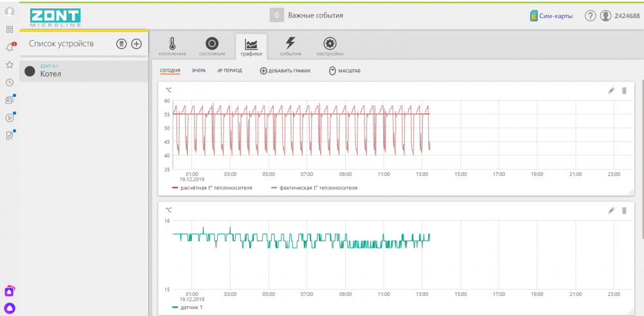Open history clock icon in sidebar
This screenshot has width=644, height=316.
tap(10, 82)
